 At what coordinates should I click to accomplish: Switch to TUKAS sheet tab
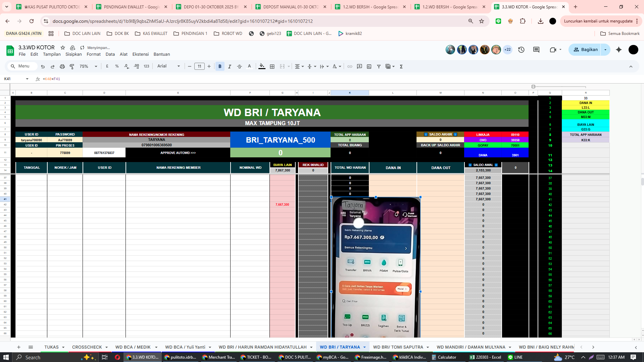tap(54, 347)
